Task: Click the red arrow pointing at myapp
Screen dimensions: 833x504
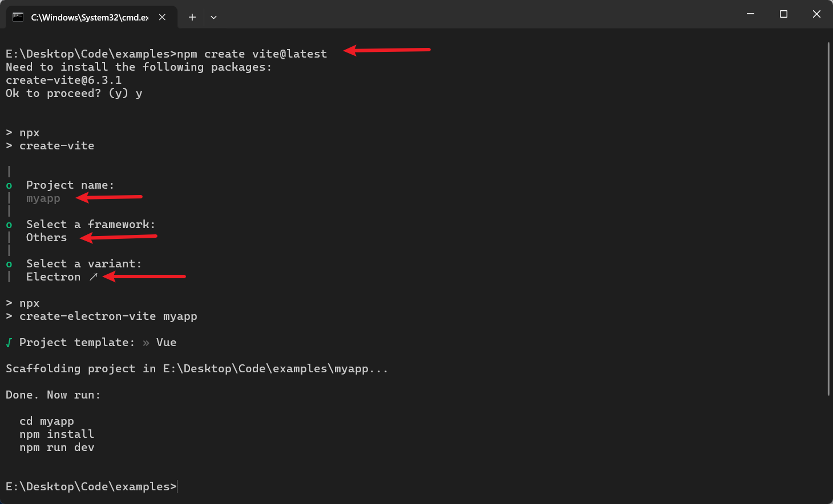Action: (x=109, y=197)
